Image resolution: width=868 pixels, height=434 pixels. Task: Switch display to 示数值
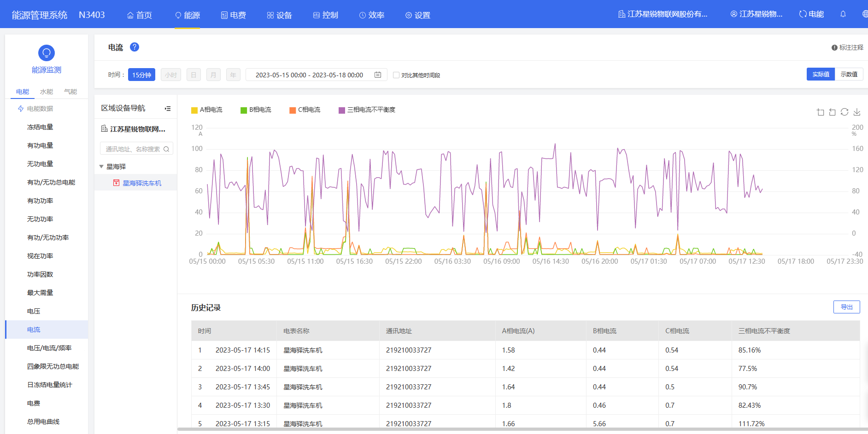(849, 74)
